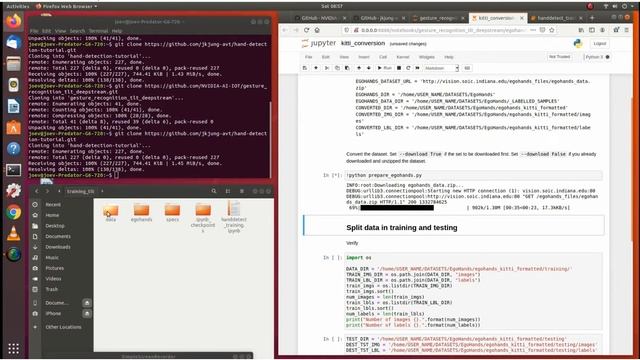The image size is (640, 360).
Task: Save the Jupyter notebook with toolbar icon
Action: 304,68
